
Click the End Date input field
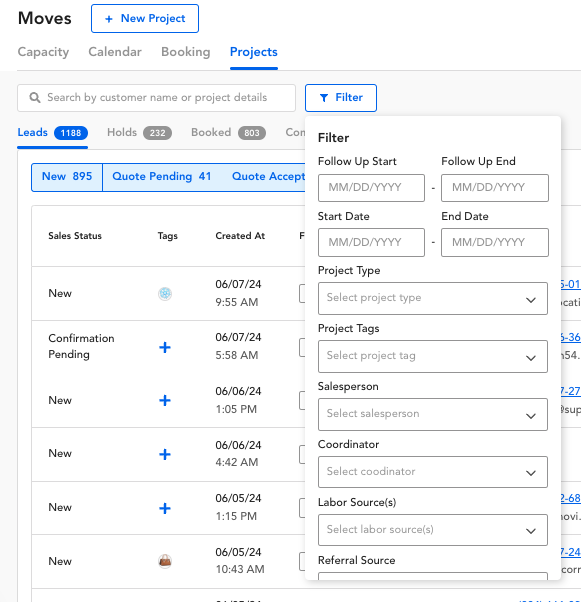point(495,242)
